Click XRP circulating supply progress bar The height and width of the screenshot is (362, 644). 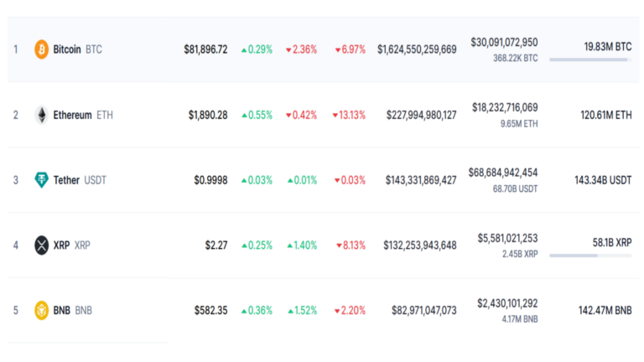coord(590,256)
